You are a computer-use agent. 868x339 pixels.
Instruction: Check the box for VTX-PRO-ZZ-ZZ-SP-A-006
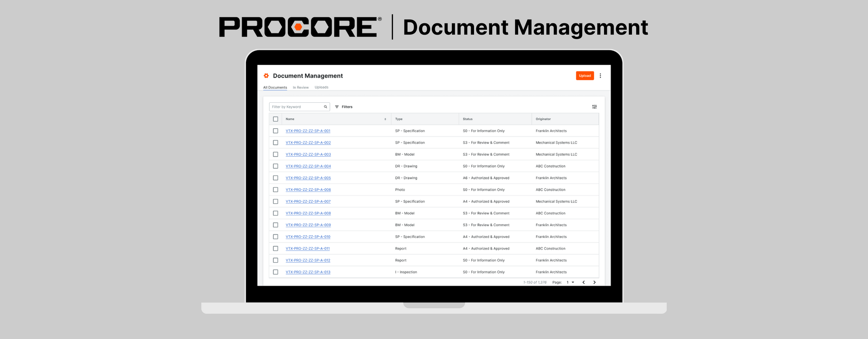pyautogui.click(x=276, y=189)
